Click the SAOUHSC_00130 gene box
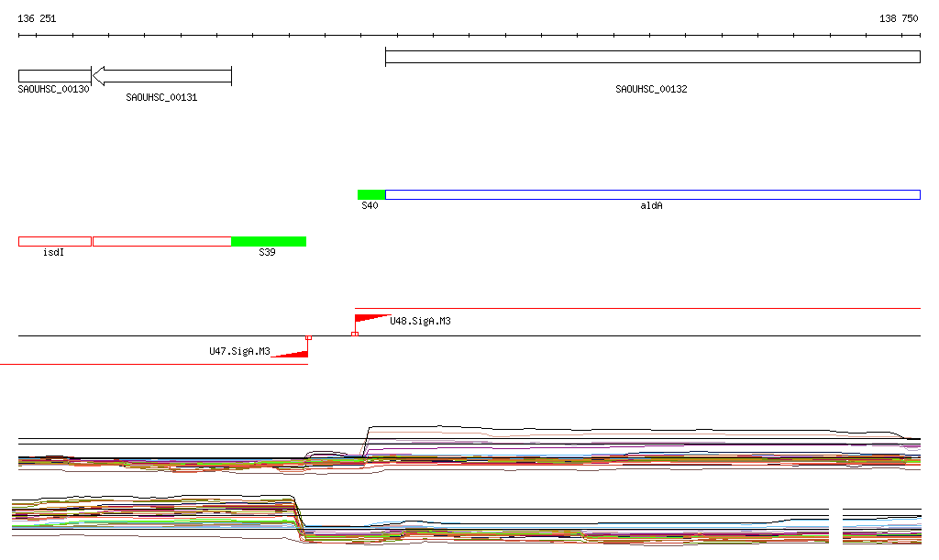Viewport: 939px width, 560px height. tap(54, 76)
